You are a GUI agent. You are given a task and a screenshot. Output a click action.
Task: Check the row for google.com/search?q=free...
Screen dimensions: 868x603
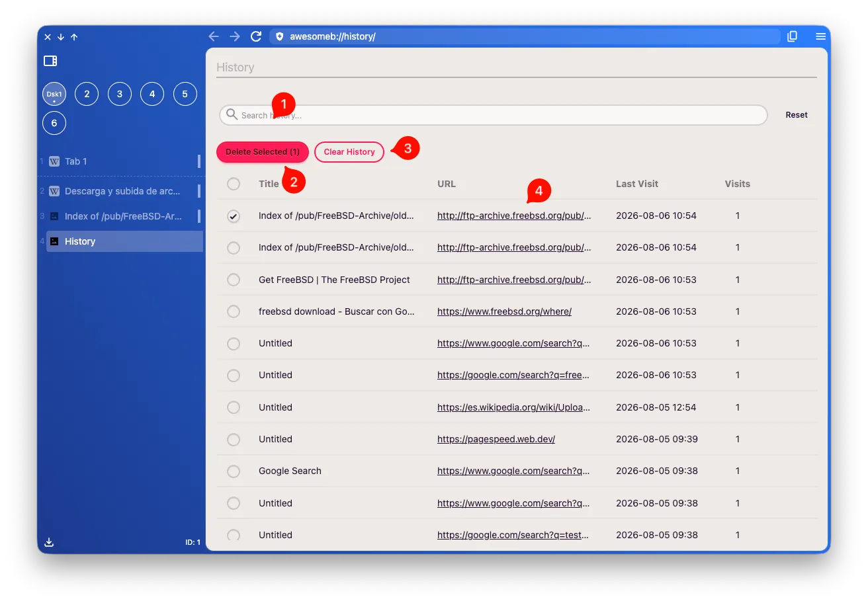click(x=234, y=376)
